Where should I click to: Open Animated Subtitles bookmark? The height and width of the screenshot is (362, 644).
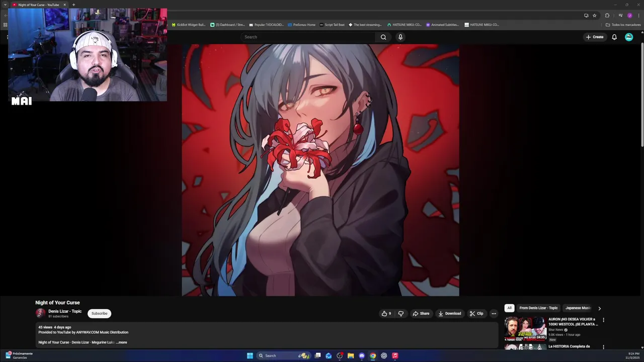coord(443,25)
